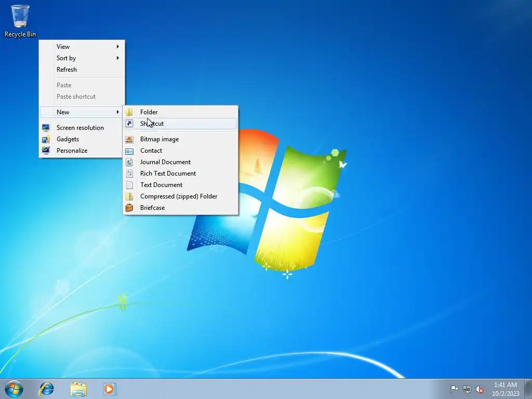Click the Contact card icon
This screenshot has width=532, height=399.
point(129,151)
